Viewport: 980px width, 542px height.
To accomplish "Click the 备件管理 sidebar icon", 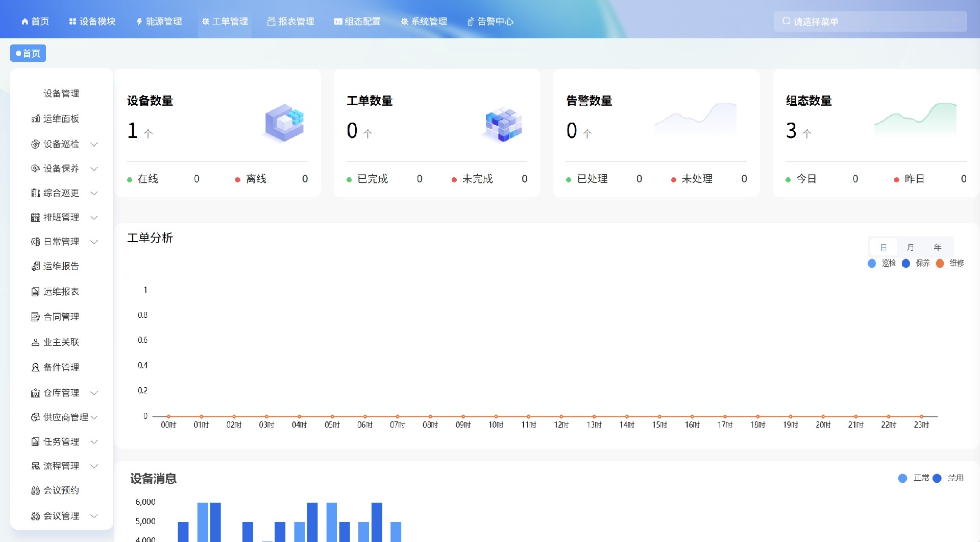I will (35, 367).
